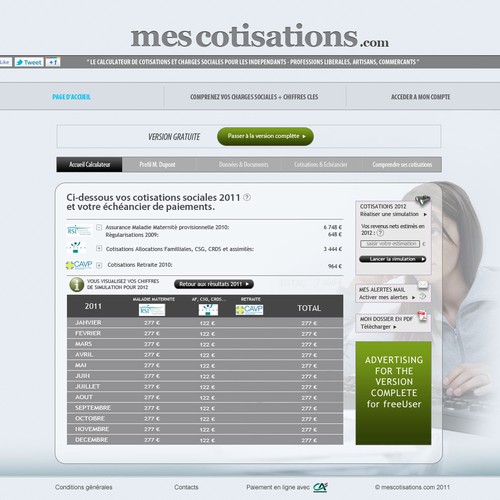Open the Données & Documents tab
Image resolution: width=500 pixels, height=500 pixels.
244,164
